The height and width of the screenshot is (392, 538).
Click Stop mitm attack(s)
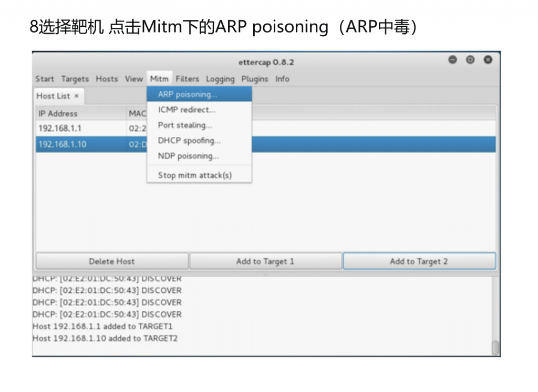click(199, 175)
